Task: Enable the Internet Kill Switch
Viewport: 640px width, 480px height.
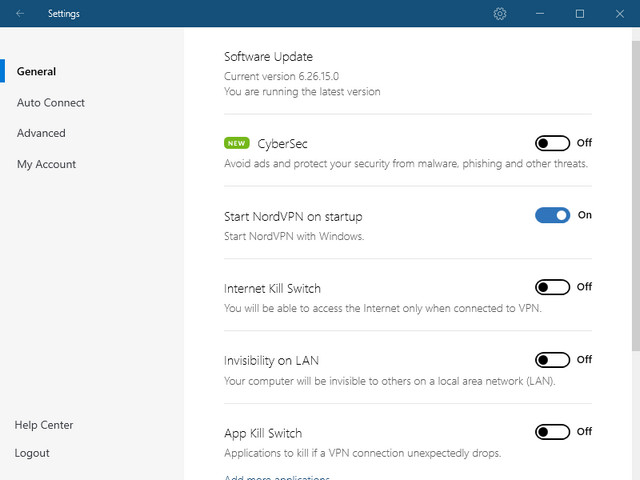Action: tap(552, 287)
